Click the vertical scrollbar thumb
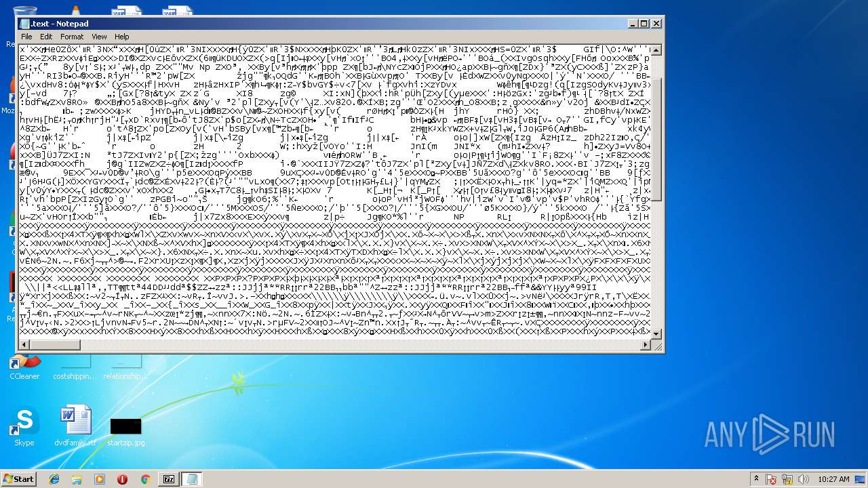Image resolution: width=868 pixels, height=488 pixels. pos(656,139)
